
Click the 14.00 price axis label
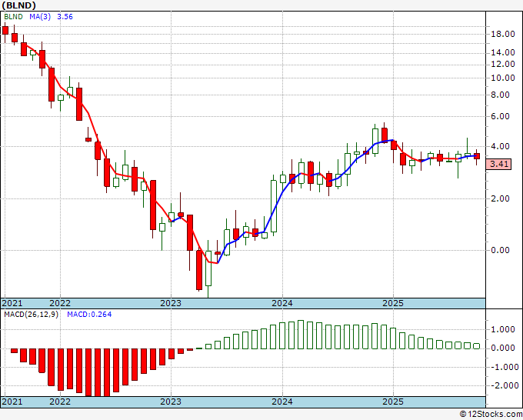(503, 53)
